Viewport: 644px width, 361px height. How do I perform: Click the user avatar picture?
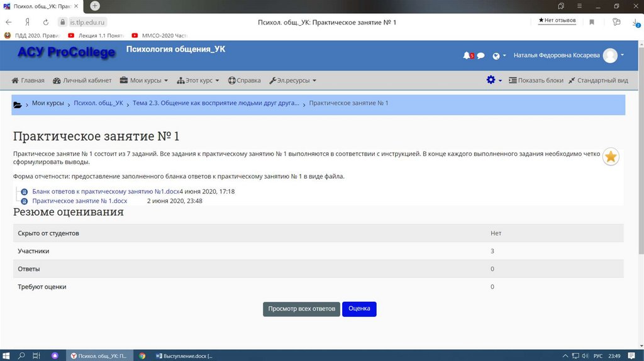point(610,55)
